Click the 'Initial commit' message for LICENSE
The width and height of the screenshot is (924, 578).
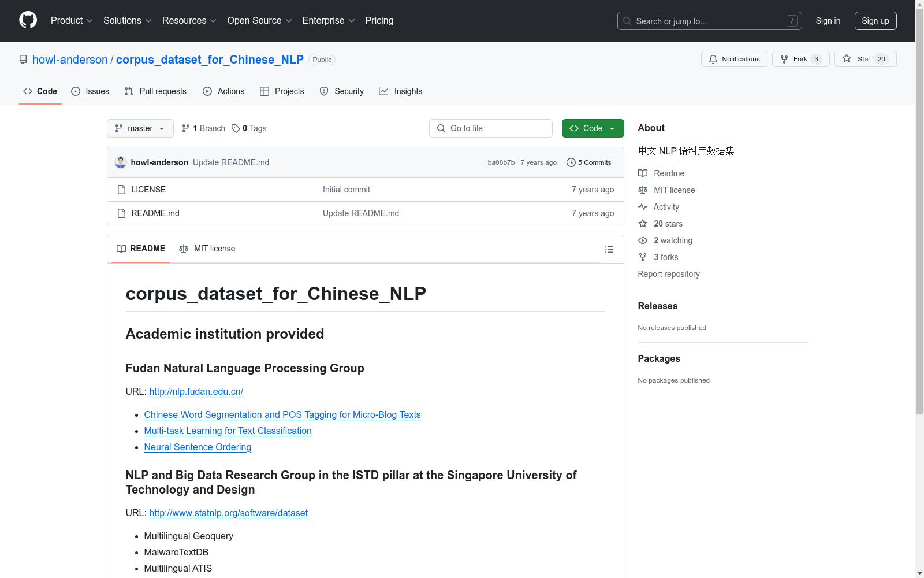(346, 190)
